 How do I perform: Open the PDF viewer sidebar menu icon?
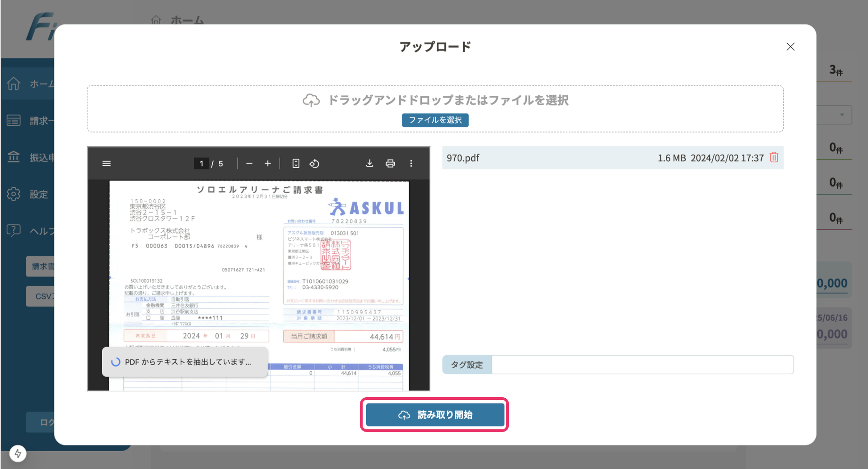tap(106, 164)
